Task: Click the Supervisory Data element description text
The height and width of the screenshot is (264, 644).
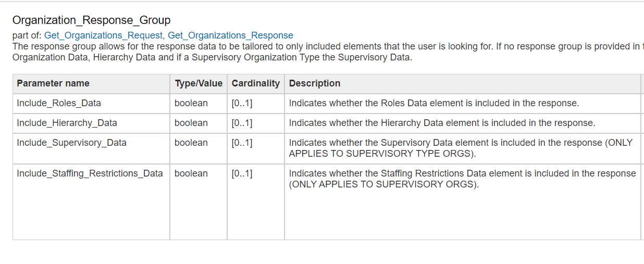Action: (x=461, y=148)
